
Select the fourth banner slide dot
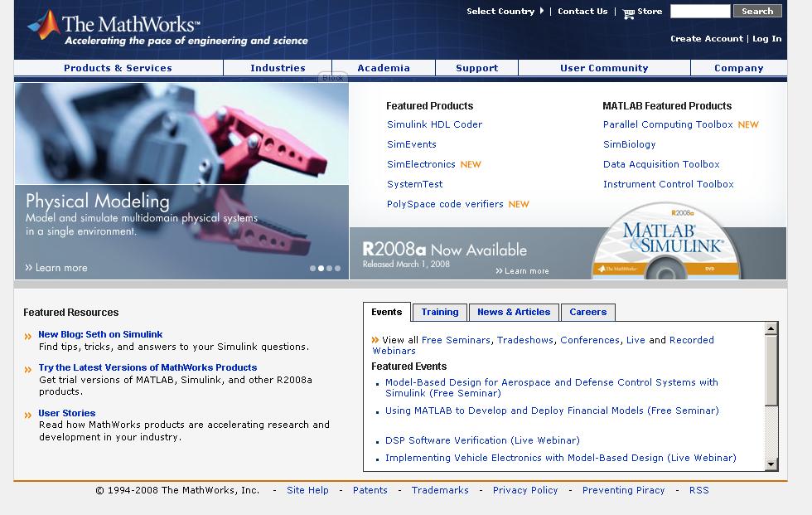click(x=338, y=269)
